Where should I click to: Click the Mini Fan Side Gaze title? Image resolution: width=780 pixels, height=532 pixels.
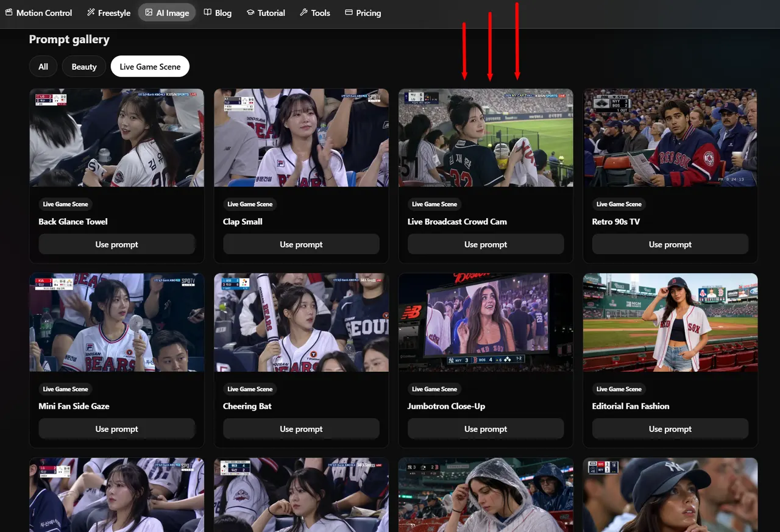[x=74, y=406]
